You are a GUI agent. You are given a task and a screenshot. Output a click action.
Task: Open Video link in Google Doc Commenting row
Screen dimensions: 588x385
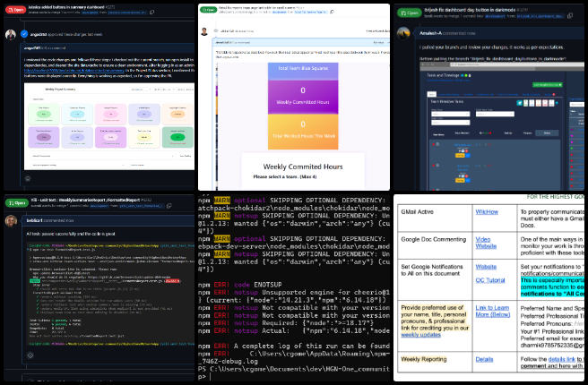coord(482,239)
